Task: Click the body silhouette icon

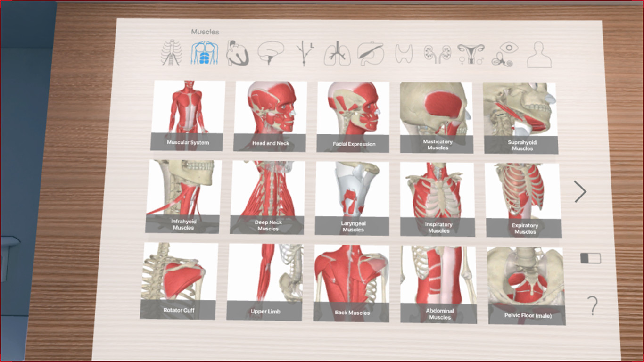Action: (x=539, y=55)
